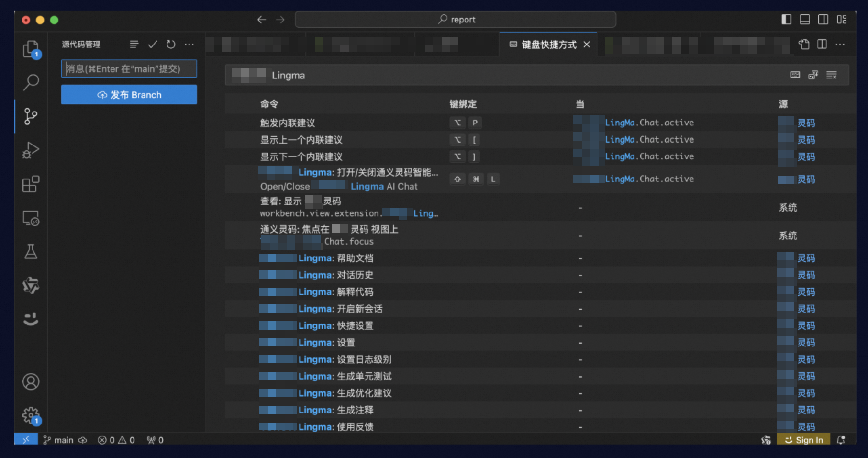868x458 pixels.
Task: Open the Testing flask icon
Action: pyautogui.click(x=31, y=252)
